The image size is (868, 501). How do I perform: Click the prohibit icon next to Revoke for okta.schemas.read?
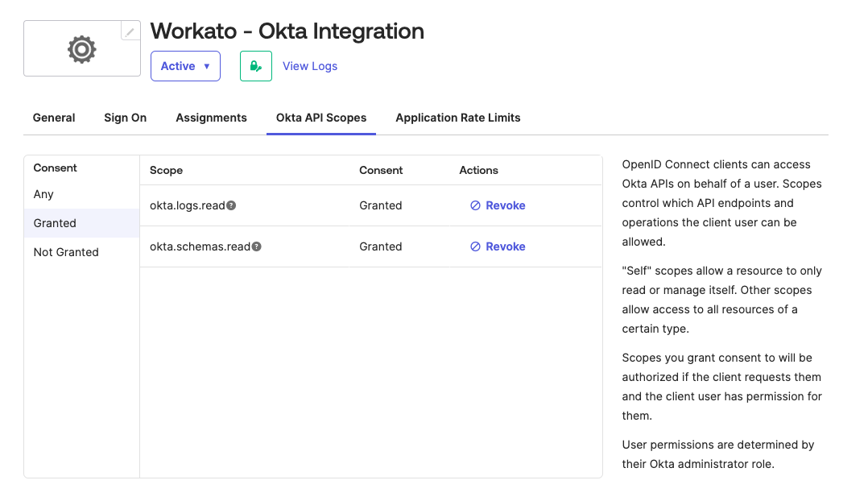pos(475,246)
